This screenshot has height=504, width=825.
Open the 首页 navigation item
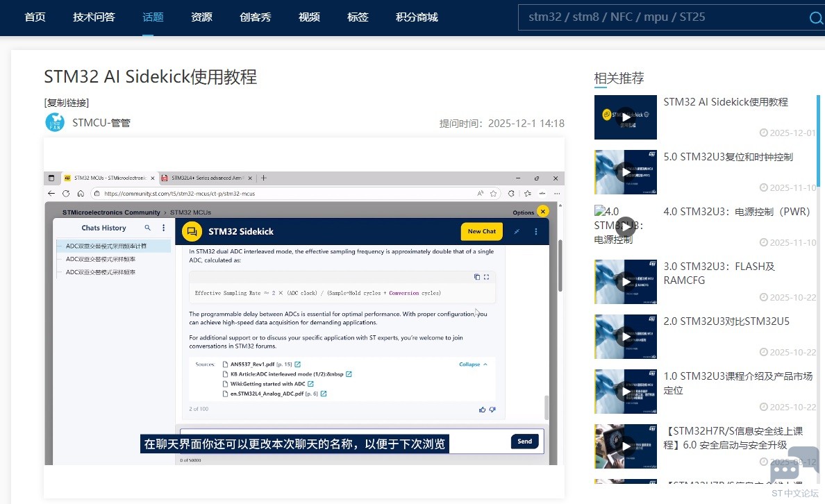(x=35, y=17)
